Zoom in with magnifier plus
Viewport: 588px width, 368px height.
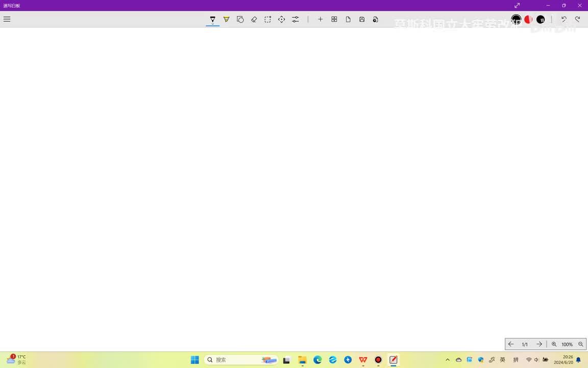[x=554, y=344]
